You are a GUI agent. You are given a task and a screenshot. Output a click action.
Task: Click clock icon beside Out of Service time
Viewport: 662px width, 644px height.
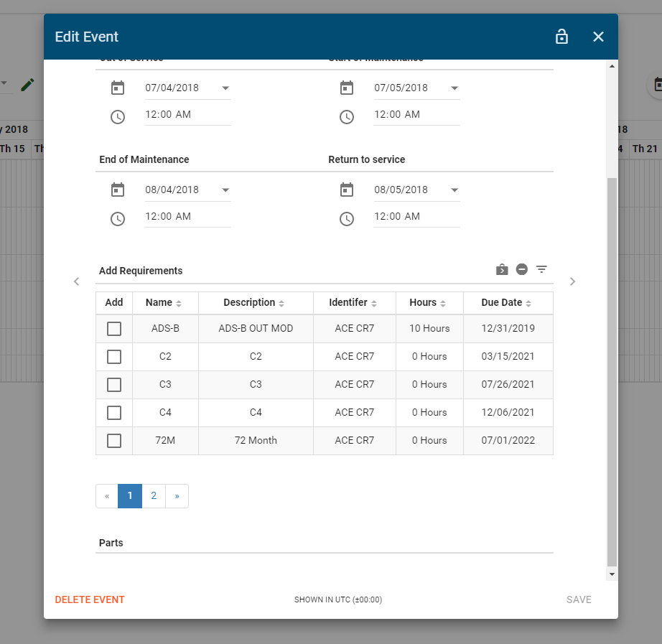click(x=118, y=117)
